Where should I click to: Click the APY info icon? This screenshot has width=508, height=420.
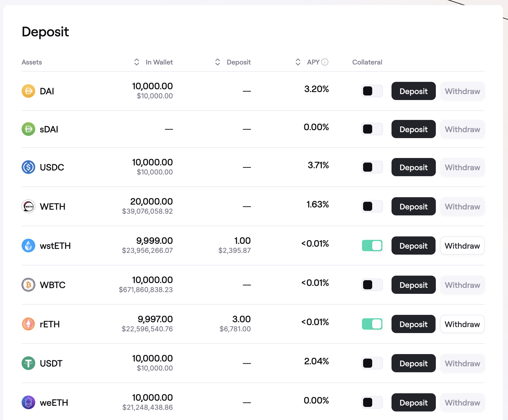[325, 62]
